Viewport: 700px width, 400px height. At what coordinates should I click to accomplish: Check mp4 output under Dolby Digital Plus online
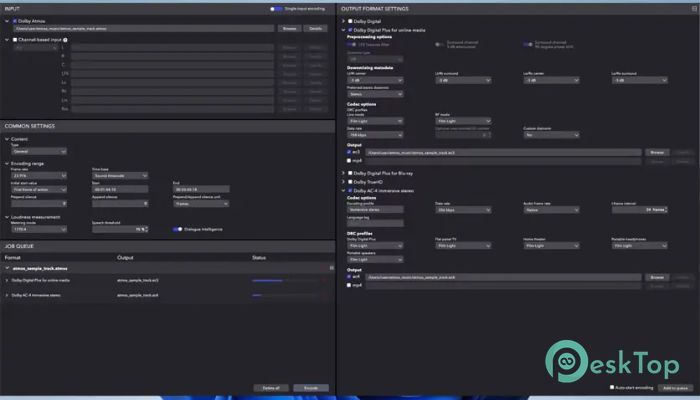[x=349, y=160]
